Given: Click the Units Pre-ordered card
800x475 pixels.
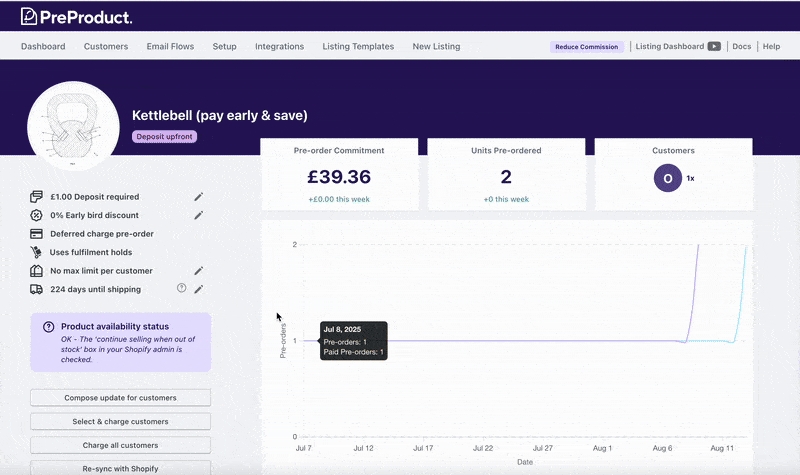Looking at the screenshot, I should click(x=506, y=174).
